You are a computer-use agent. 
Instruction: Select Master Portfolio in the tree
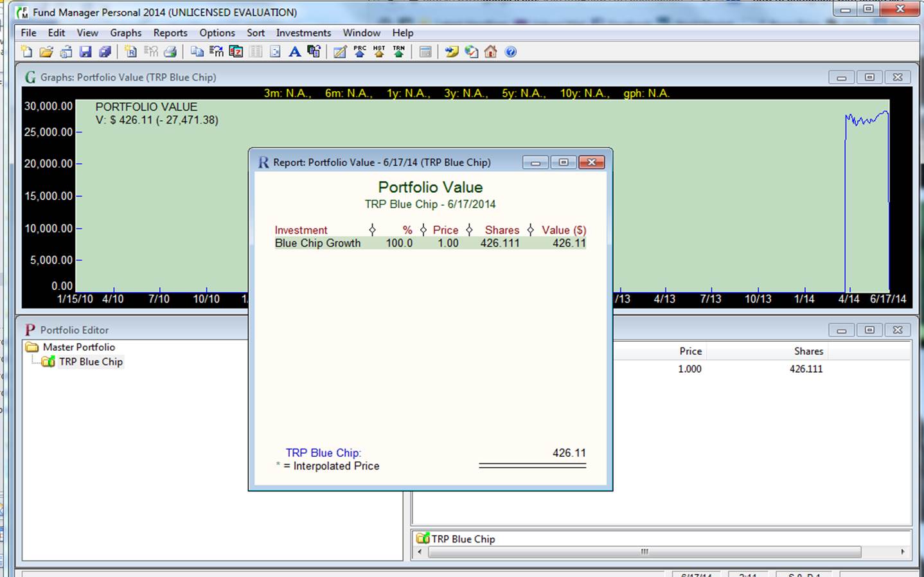78,347
